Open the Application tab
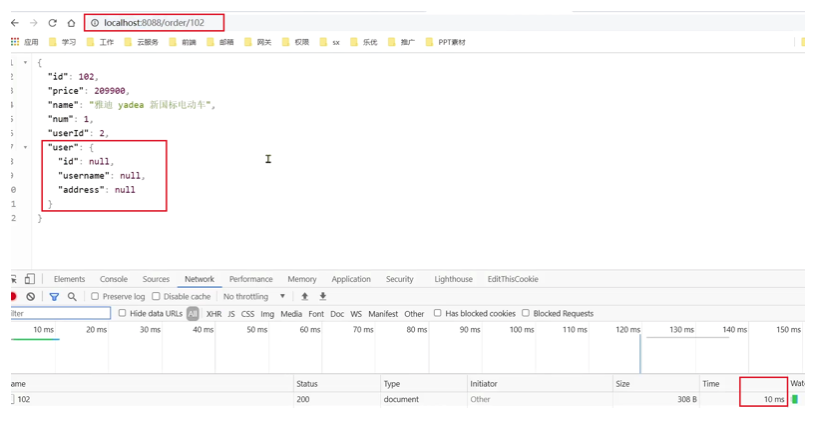The width and height of the screenshot is (821, 444). pyautogui.click(x=351, y=279)
